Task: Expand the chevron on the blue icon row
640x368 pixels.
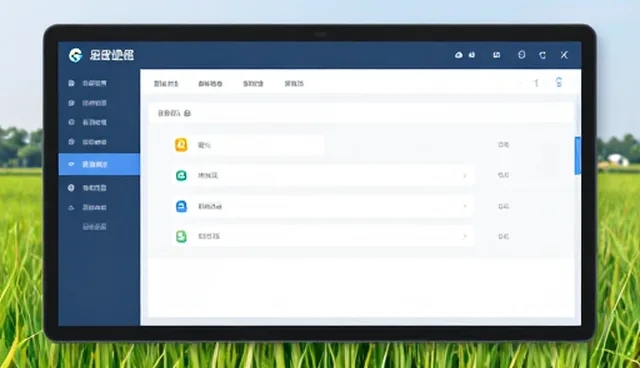Action: pyautogui.click(x=464, y=206)
